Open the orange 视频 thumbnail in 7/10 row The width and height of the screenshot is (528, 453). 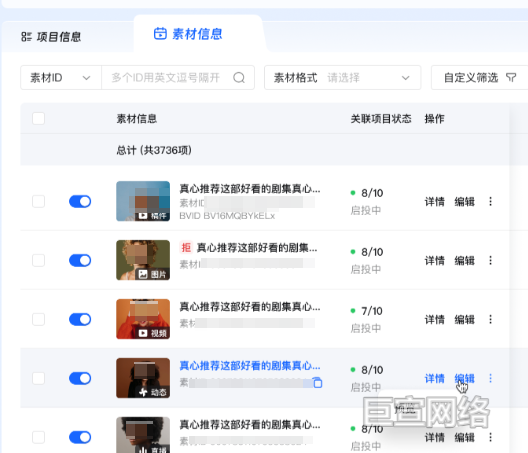click(143, 319)
